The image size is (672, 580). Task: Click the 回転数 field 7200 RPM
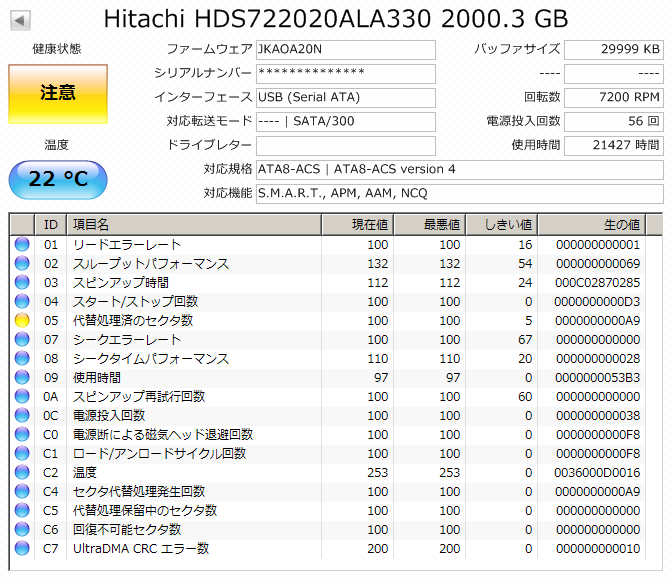(x=614, y=98)
